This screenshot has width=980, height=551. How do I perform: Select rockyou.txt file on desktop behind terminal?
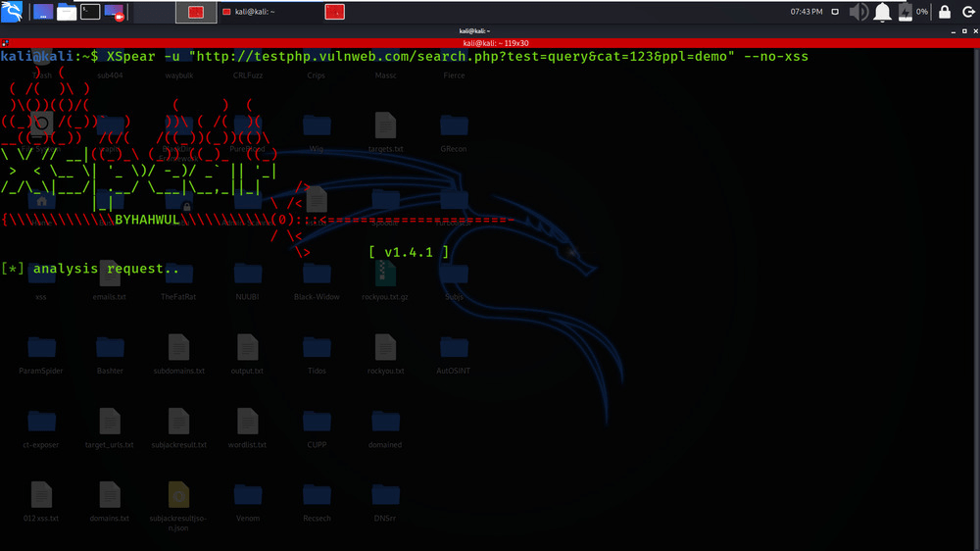click(x=385, y=355)
